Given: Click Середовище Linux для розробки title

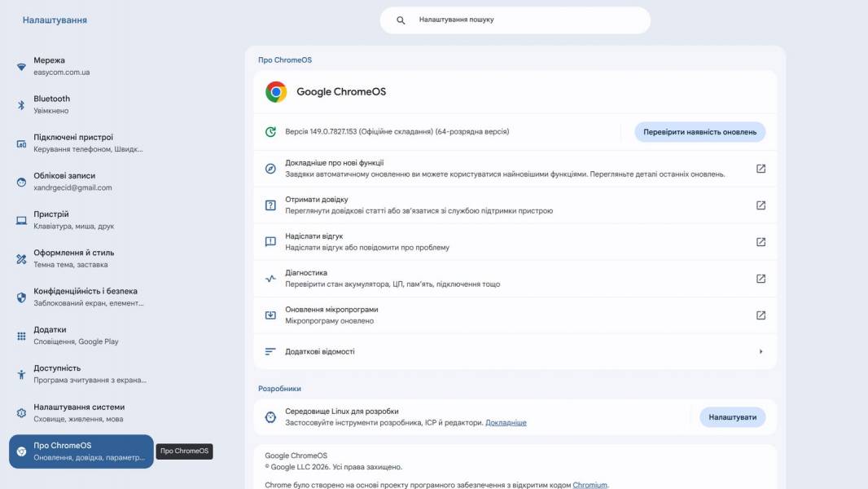Looking at the screenshot, I should pos(341,412).
